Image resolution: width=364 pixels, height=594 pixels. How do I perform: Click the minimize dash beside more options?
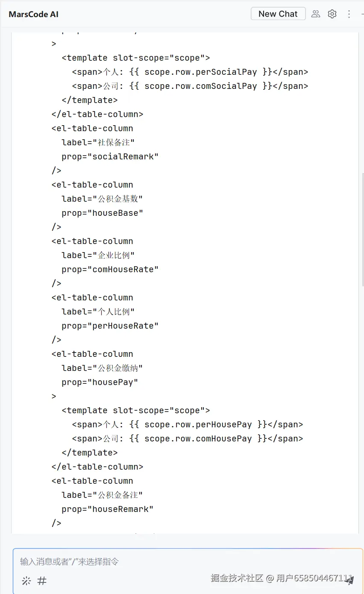point(362,14)
